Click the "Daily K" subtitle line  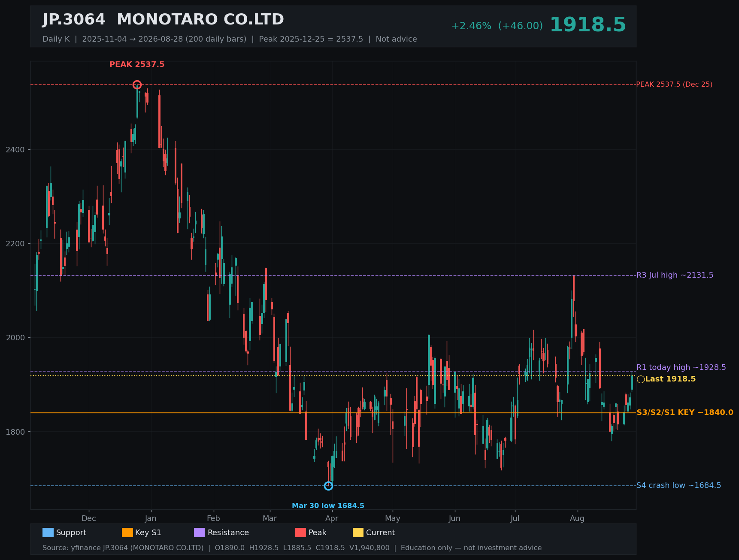click(x=230, y=39)
